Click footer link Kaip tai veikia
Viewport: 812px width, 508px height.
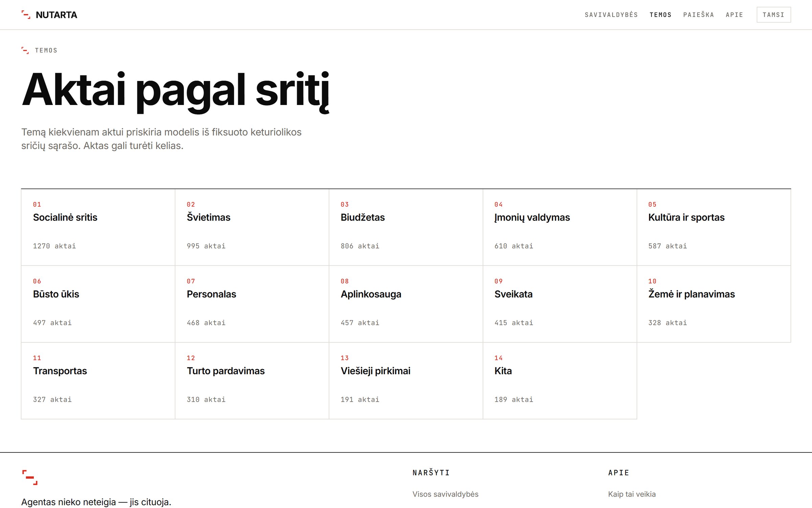pos(632,494)
